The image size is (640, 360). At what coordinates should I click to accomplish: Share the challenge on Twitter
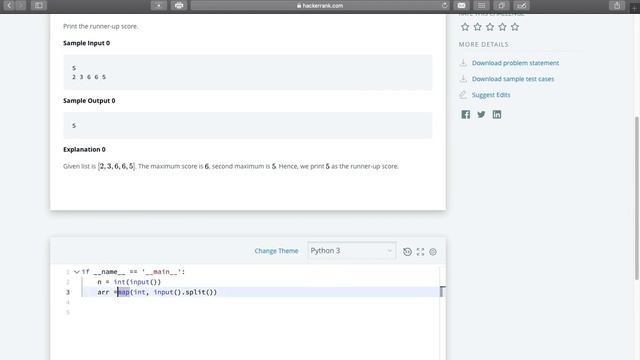(481, 114)
